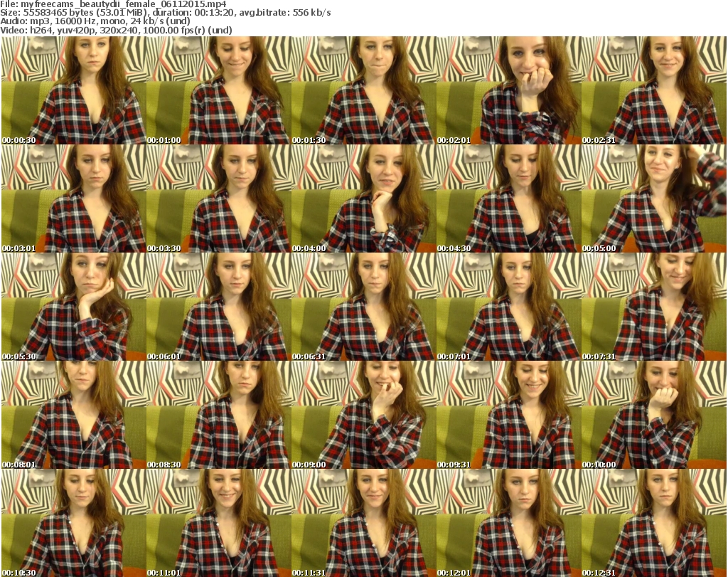Select the frame at 00:01:00
728x577 pixels.
click(x=218, y=90)
